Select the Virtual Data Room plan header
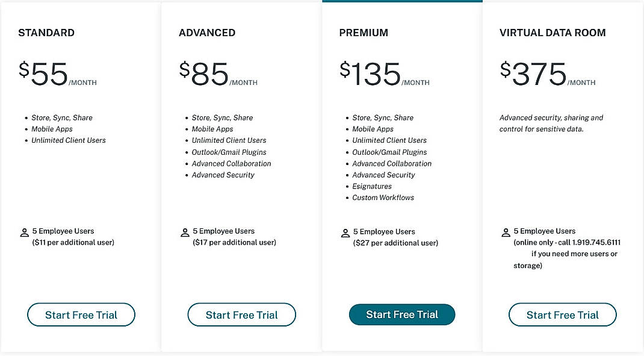 tap(552, 33)
